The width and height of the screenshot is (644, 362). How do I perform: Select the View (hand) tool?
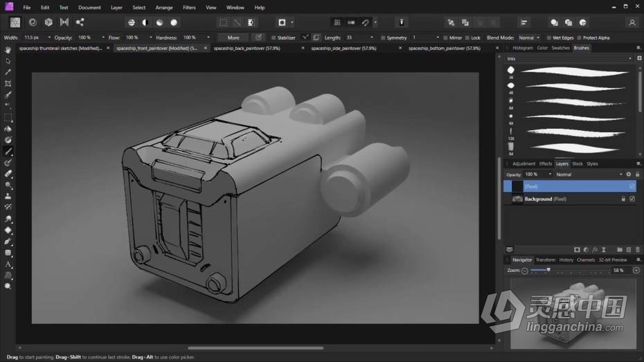click(8, 50)
